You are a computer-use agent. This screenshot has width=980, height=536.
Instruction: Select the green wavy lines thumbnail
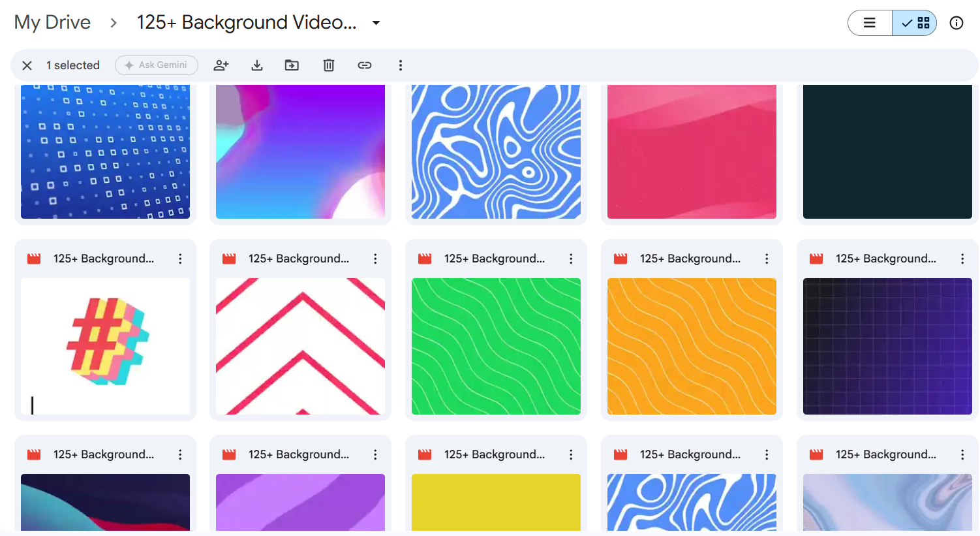tap(496, 347)
